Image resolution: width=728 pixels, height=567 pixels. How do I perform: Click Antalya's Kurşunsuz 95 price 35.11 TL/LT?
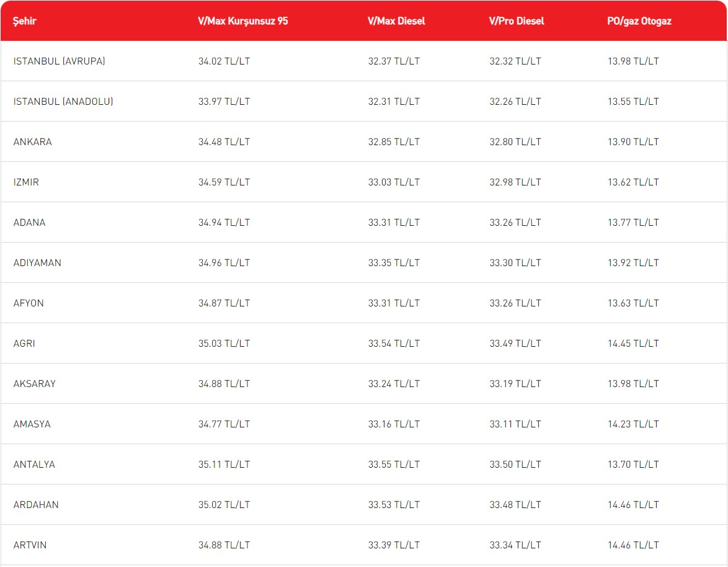224,465
